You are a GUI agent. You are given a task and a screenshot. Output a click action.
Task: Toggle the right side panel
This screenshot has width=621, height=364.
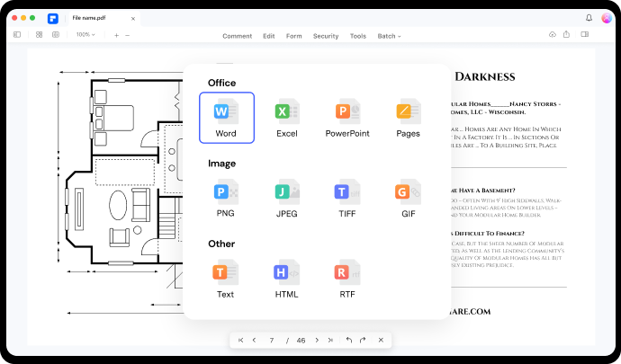point(585,34)
